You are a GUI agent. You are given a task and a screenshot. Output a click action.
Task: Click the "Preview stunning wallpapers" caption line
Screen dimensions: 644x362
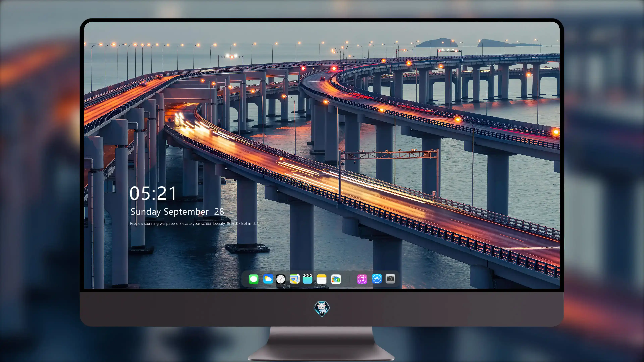[x=195, y=223]
